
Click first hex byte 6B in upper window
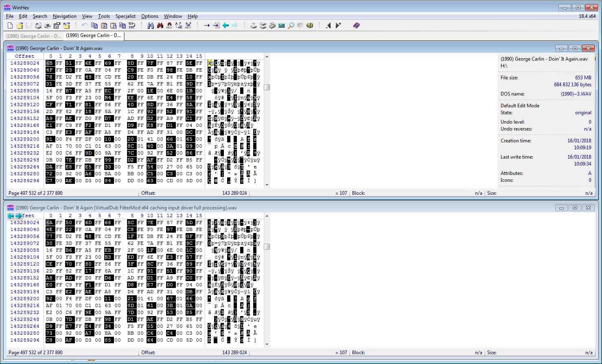click(x=50, y=63)
